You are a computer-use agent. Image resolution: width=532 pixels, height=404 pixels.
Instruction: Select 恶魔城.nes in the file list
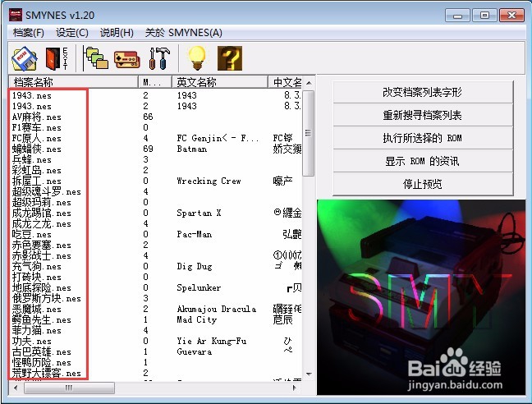37,310
